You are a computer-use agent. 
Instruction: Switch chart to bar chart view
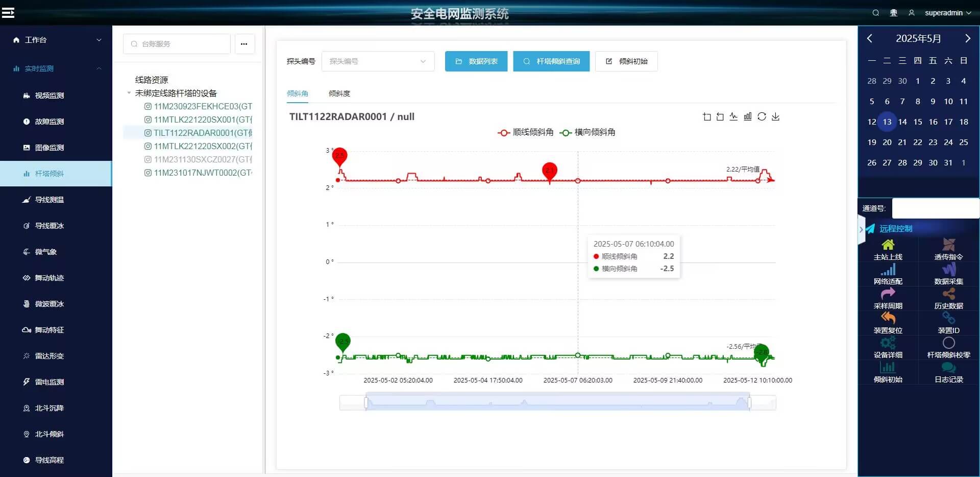tap(747, 117)
